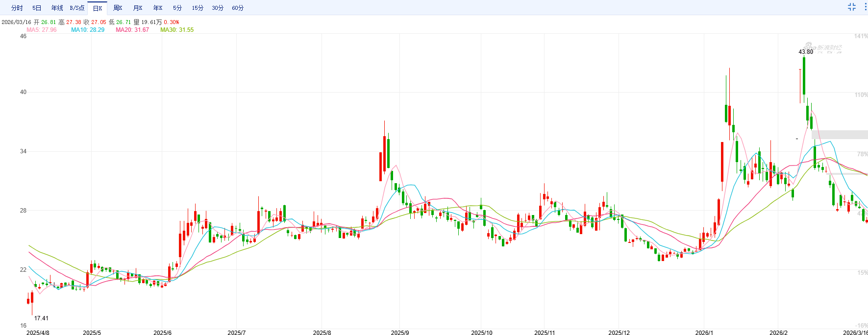Open the vertical three-dot more options menu
This screenshot has height=335, width=868.
point(865,7)
